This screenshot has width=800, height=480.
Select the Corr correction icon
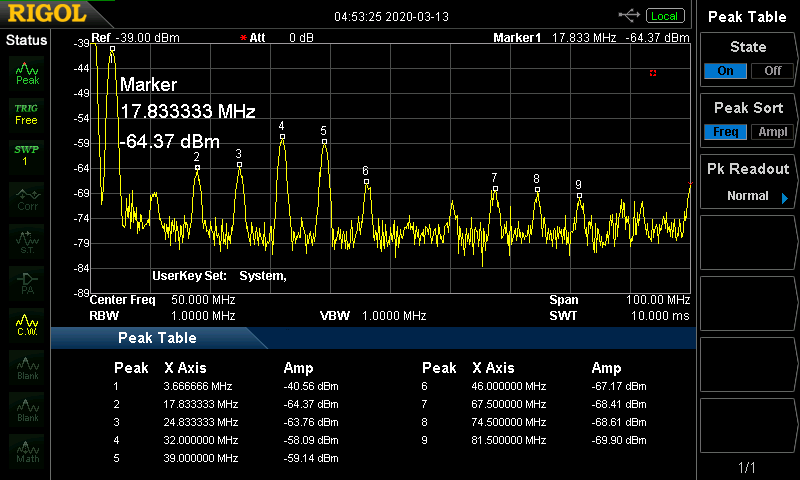click(x=27, y=200)
